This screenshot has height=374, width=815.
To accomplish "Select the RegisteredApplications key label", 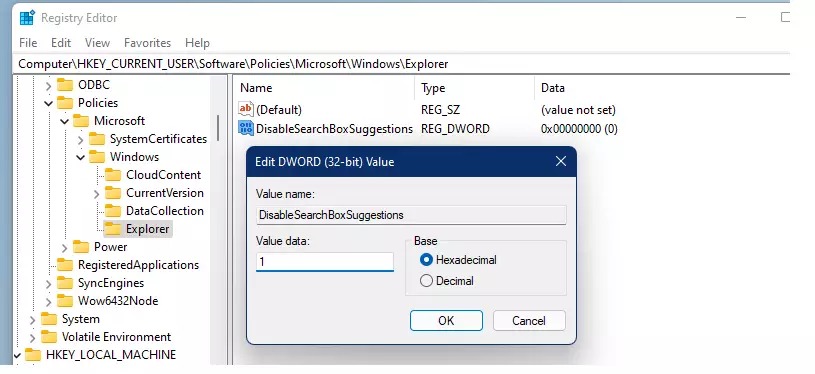I will 138,265.
